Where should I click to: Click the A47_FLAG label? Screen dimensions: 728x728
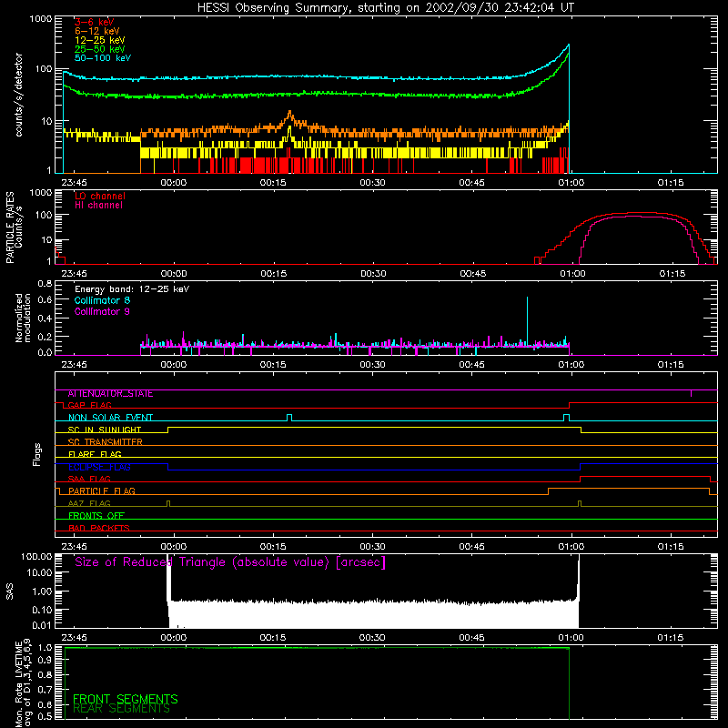[x=89, y=504]
